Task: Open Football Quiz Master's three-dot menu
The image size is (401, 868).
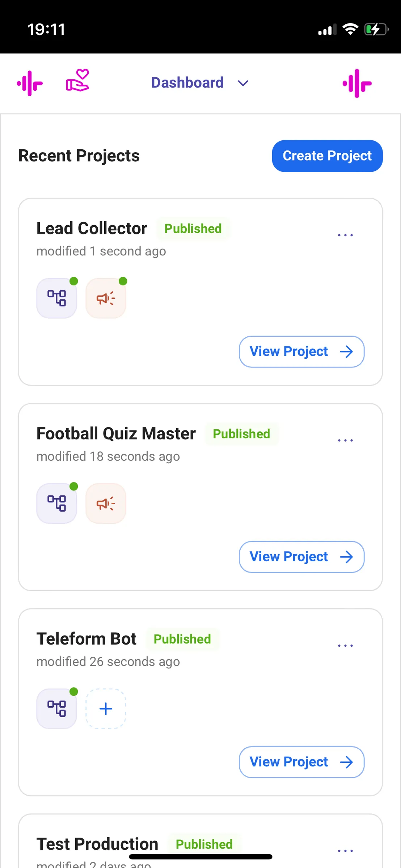Action: [x=345, y=440]
